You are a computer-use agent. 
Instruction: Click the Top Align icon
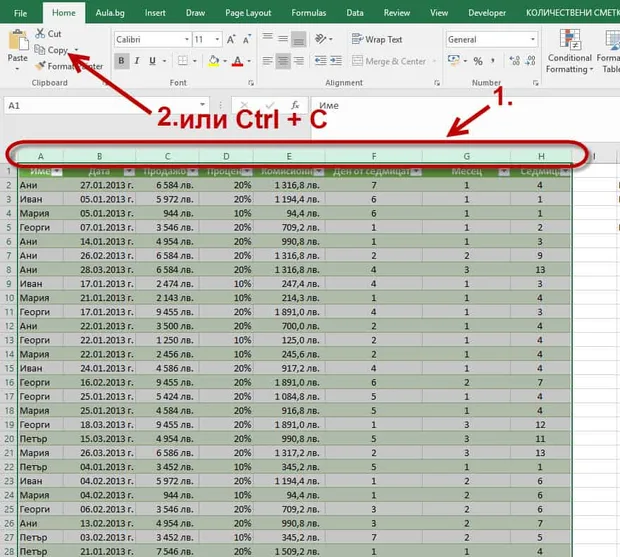click(x=268, y=39)
